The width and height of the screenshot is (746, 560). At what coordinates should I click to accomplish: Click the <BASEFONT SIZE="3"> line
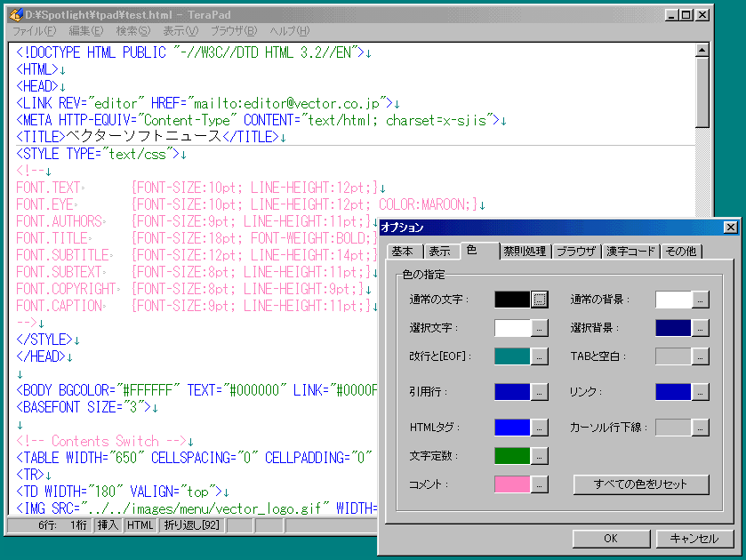tap(87, 407)
